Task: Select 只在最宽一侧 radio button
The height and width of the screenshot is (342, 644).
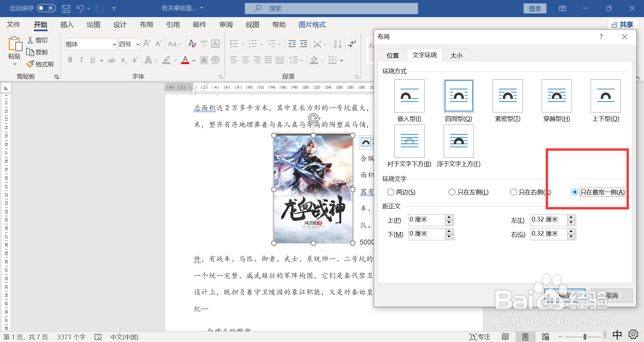Action: (x=575, y=192)
